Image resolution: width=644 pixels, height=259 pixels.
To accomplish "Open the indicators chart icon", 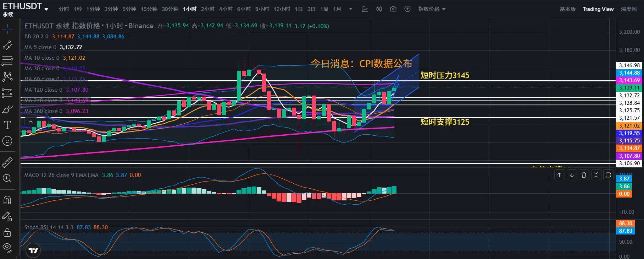I will (x=365, y=9).
